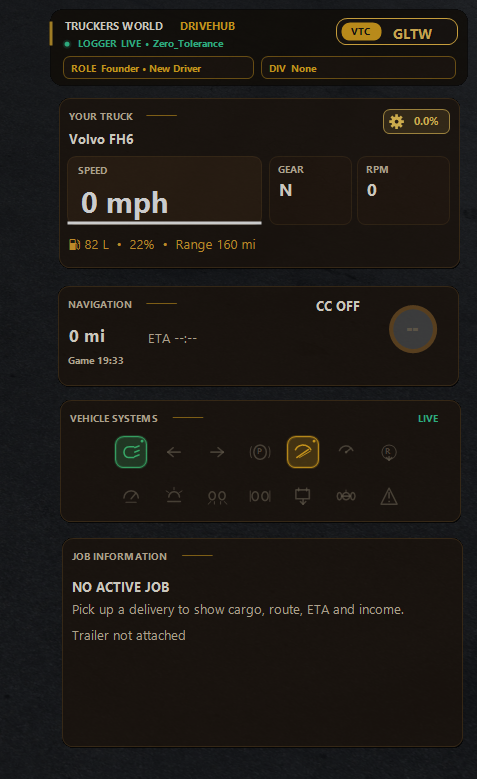Click the 82 L fuel amount

pyautogui.click(x=96, y=244)
